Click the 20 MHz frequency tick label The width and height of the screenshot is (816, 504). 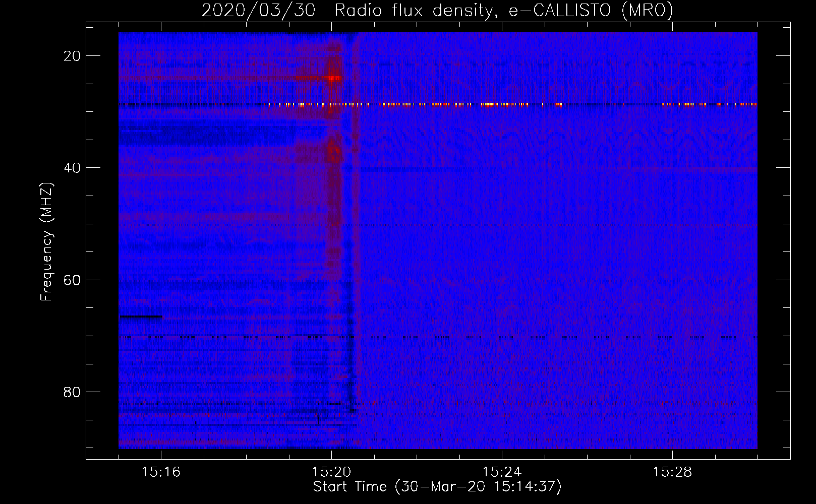(72, 56)
